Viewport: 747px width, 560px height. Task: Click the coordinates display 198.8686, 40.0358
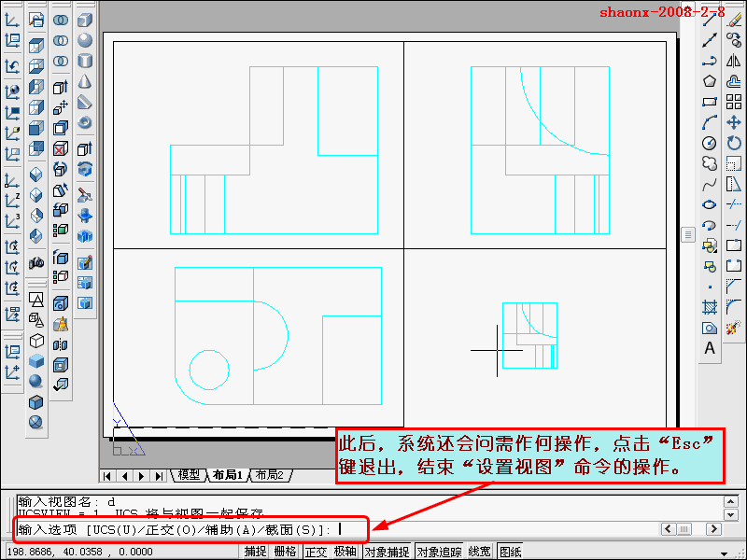80,552
